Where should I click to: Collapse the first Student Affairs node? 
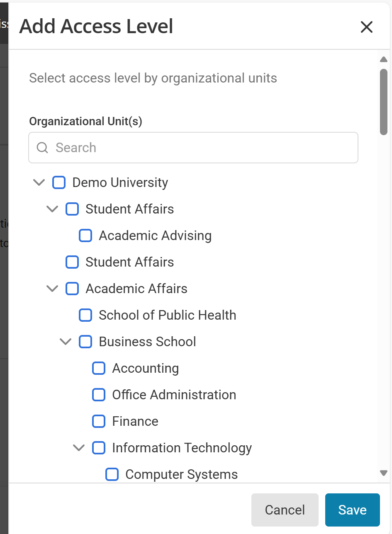click(x=52, y=209)
